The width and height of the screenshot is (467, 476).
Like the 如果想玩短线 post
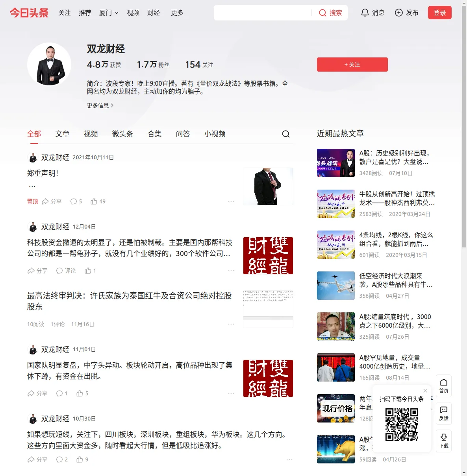click(82, 459)
